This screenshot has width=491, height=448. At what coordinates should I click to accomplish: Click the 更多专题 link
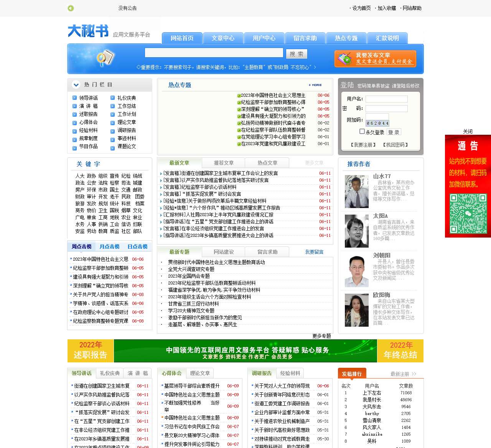click(321, 336)
